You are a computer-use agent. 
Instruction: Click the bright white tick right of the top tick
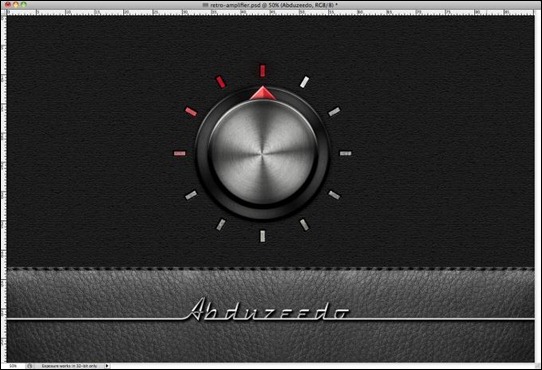coord(305,82)
